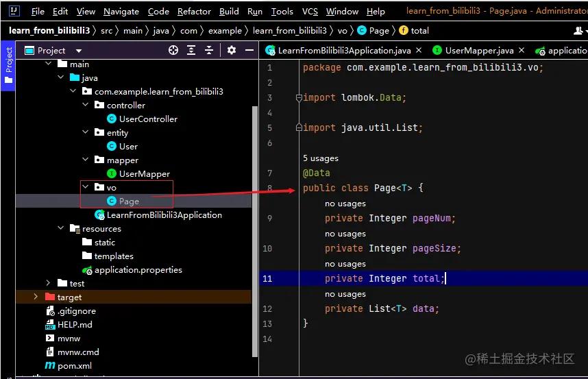588x379 pixels.
Task: Collapse the entity package chevron
Action: (86, 132)
